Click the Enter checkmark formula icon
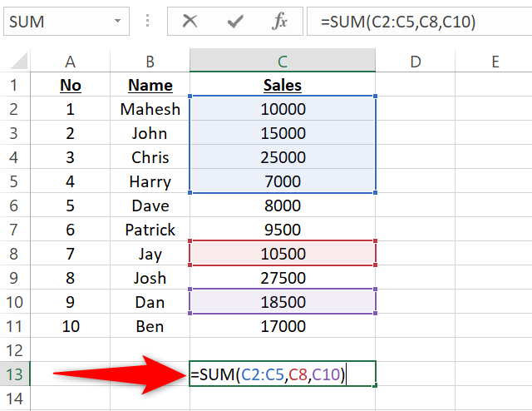This screenshot has height=411, width=532. pos(234,22)
